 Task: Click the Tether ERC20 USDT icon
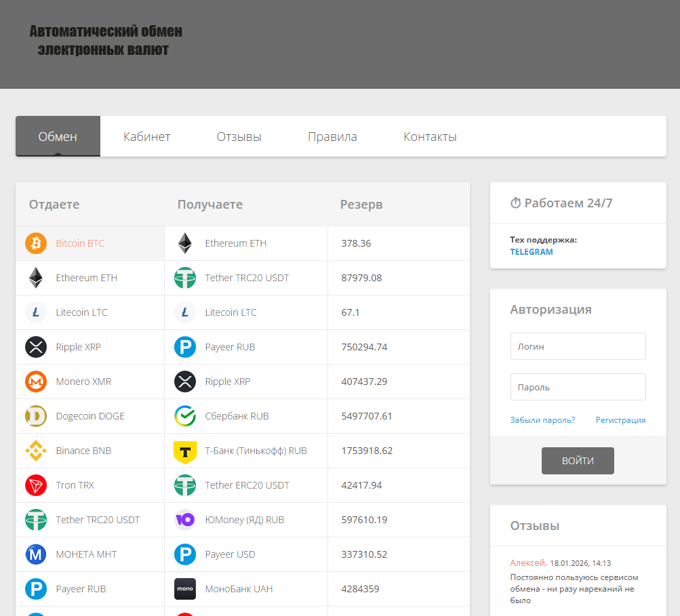coord(185,485)
